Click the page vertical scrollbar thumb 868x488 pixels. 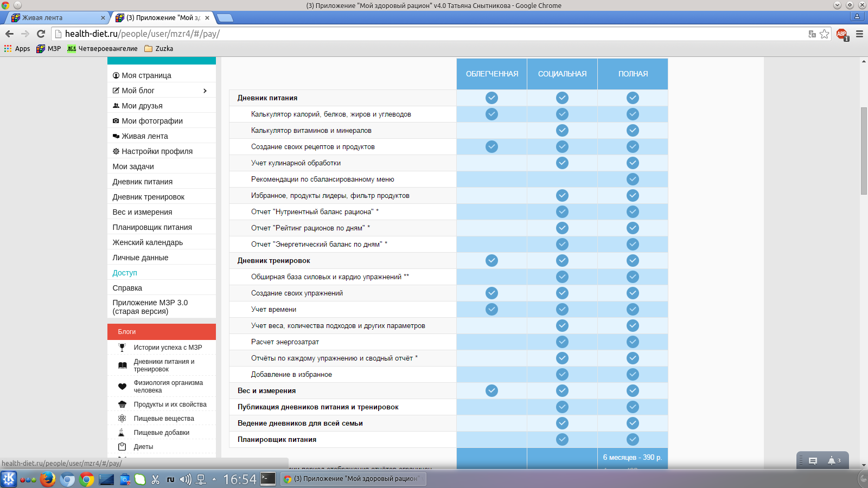[x=864, y=151]
